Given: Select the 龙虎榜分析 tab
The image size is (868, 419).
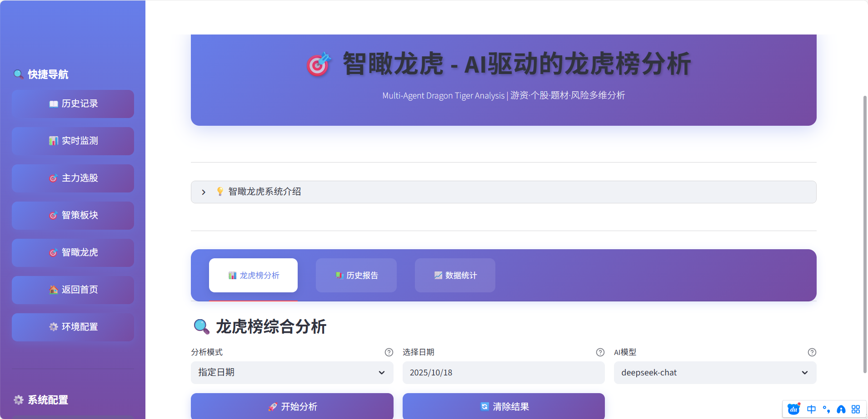Looking at the screenshot, I should (253, 276).
